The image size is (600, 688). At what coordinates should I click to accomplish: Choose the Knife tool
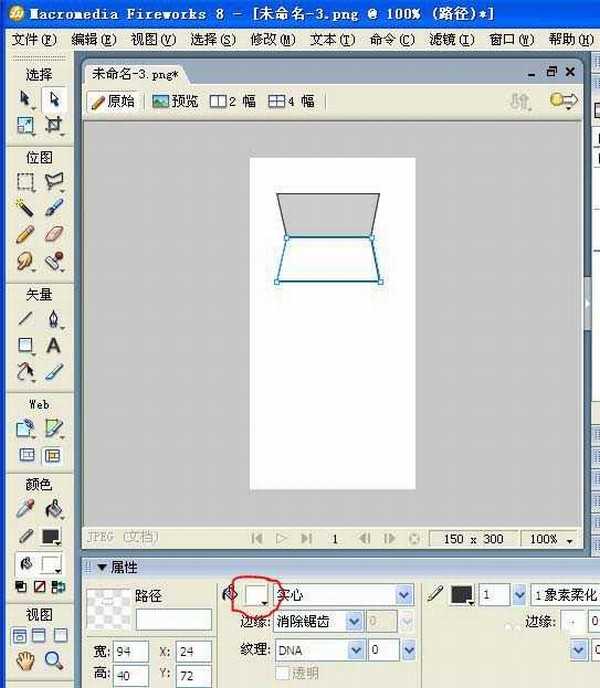click(x=54, y=372)
